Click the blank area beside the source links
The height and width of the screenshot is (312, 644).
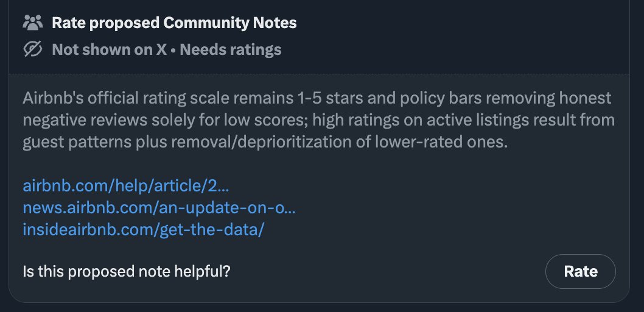click(452, 208)
